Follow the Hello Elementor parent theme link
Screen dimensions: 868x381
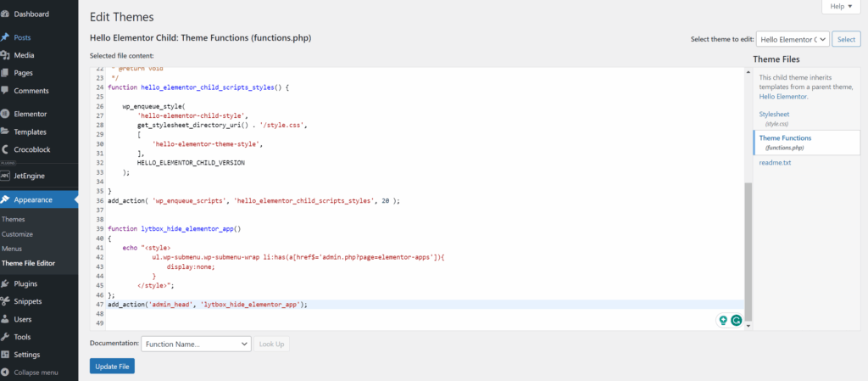pos(782,97)
